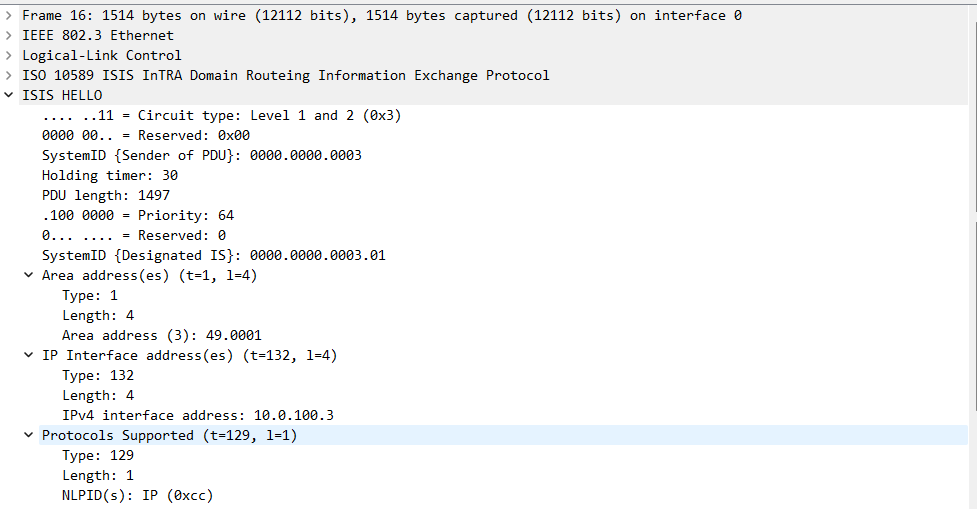Select the PDU length: 1497 row
This screenshot has height=509, width=977.
[106, 195]
